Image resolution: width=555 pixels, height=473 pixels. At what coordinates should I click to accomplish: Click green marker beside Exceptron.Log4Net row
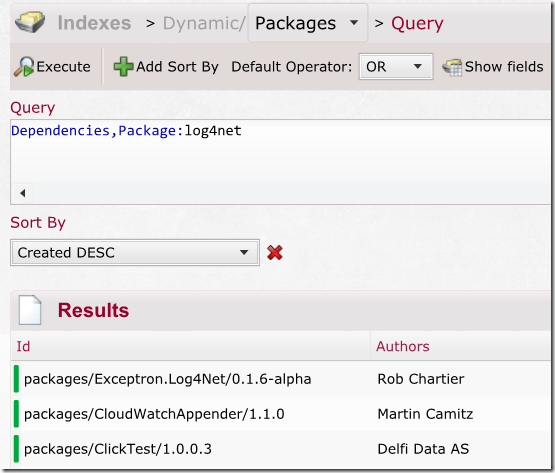(x=16, y=379)
